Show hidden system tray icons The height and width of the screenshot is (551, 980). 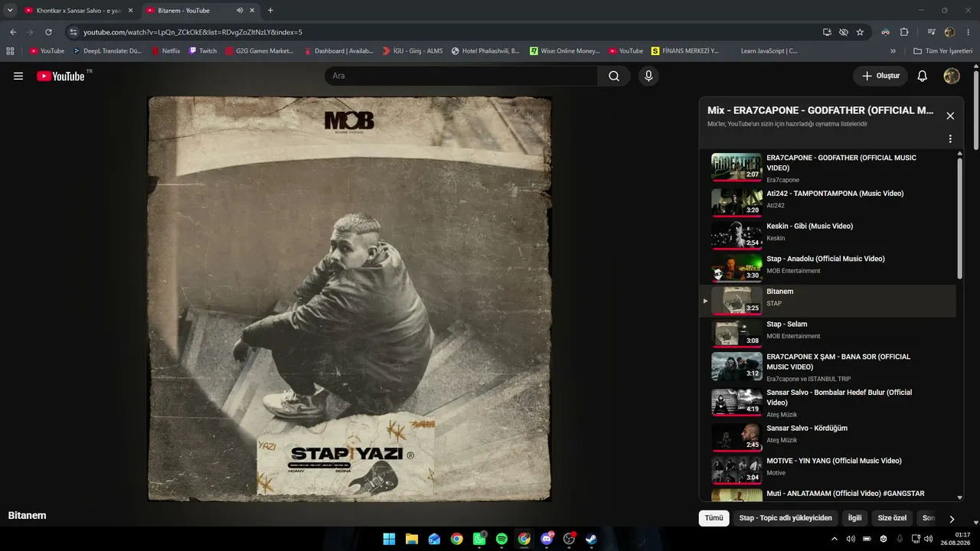coord(835,539)
